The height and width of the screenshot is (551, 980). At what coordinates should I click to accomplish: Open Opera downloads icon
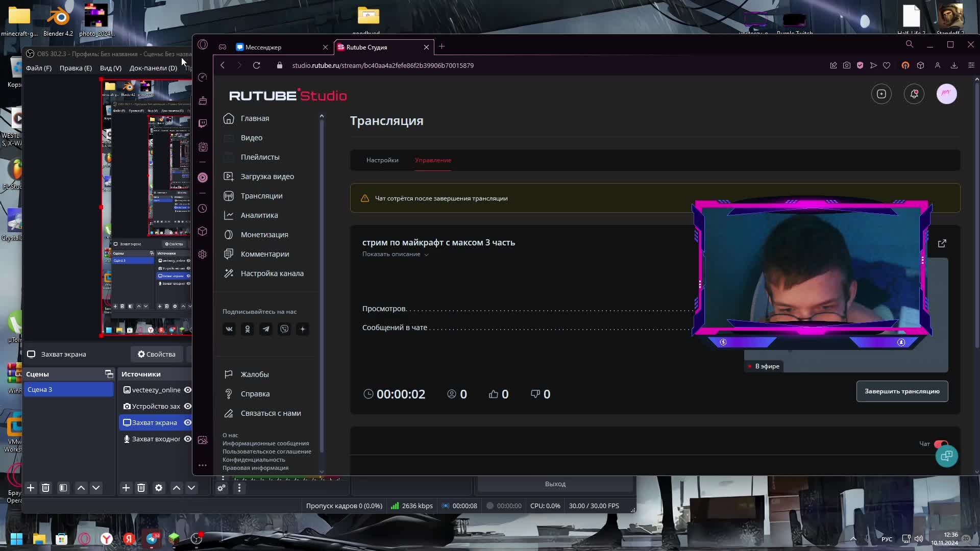point(954,65)
